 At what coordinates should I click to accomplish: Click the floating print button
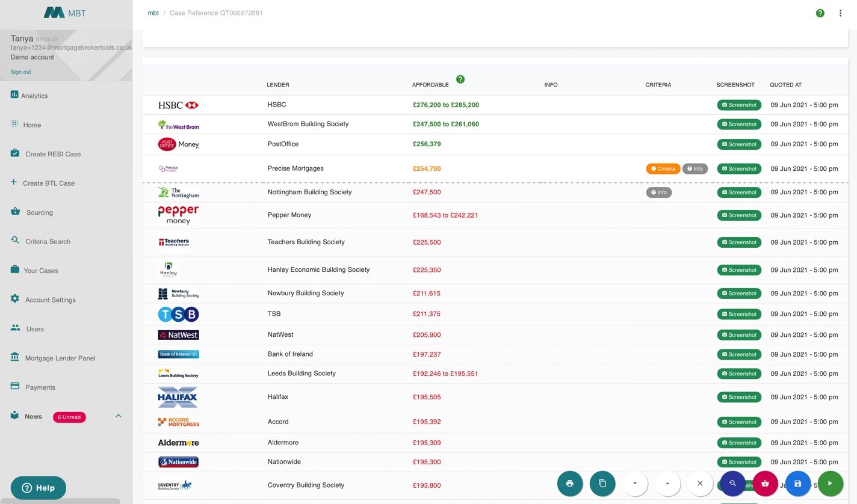(570, 483)
